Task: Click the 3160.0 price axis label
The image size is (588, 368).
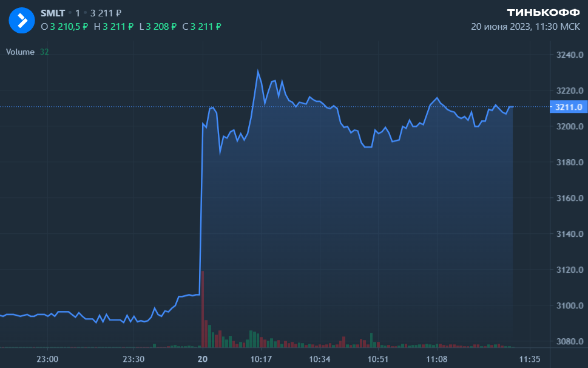Action: coord(569,199)
